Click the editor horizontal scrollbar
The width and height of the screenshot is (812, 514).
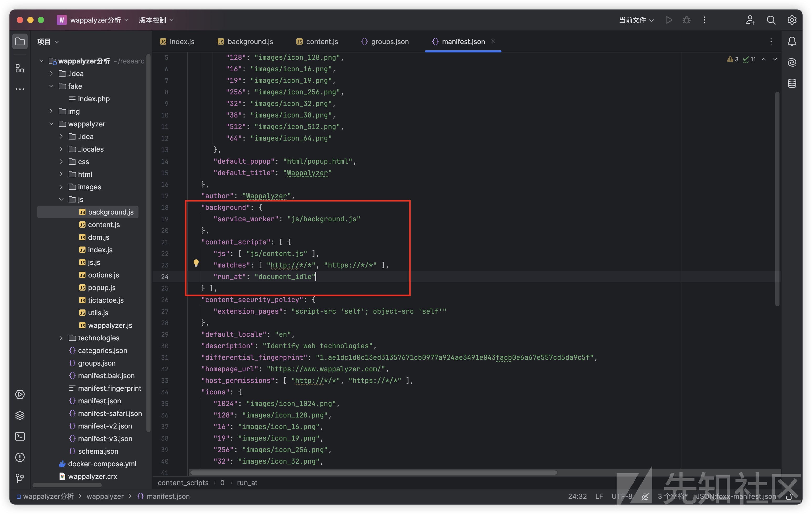point(374,472)
